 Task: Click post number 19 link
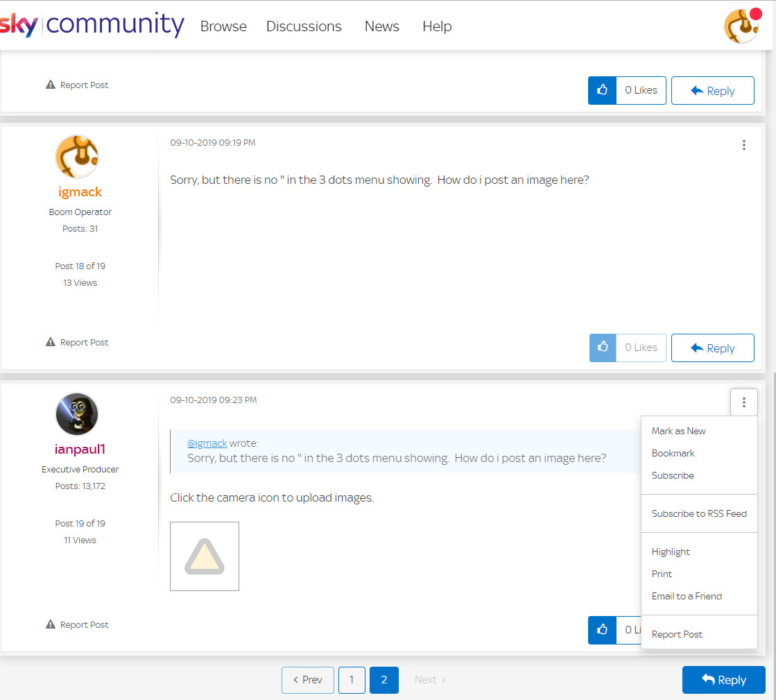coord(80,523)
